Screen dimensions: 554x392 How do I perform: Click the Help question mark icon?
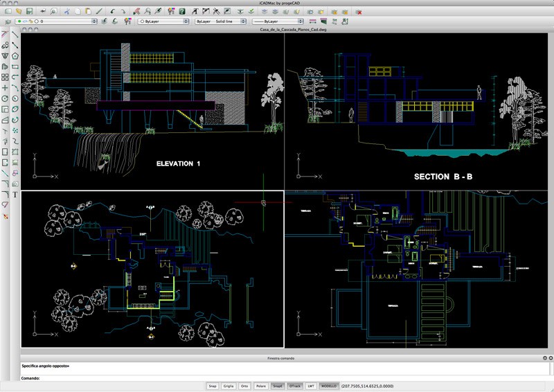(181, 12)
